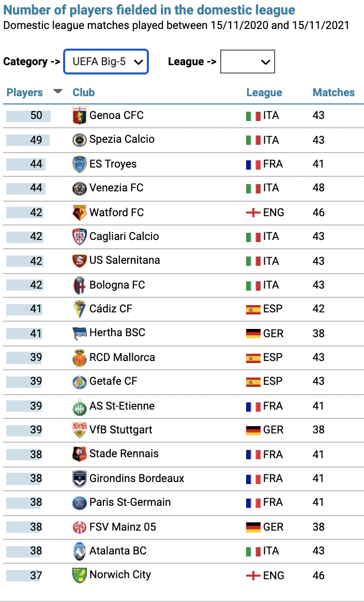Viewport: 364px width, 602px height.
Task: Sort table by the League column header
Action: (264, 93)
